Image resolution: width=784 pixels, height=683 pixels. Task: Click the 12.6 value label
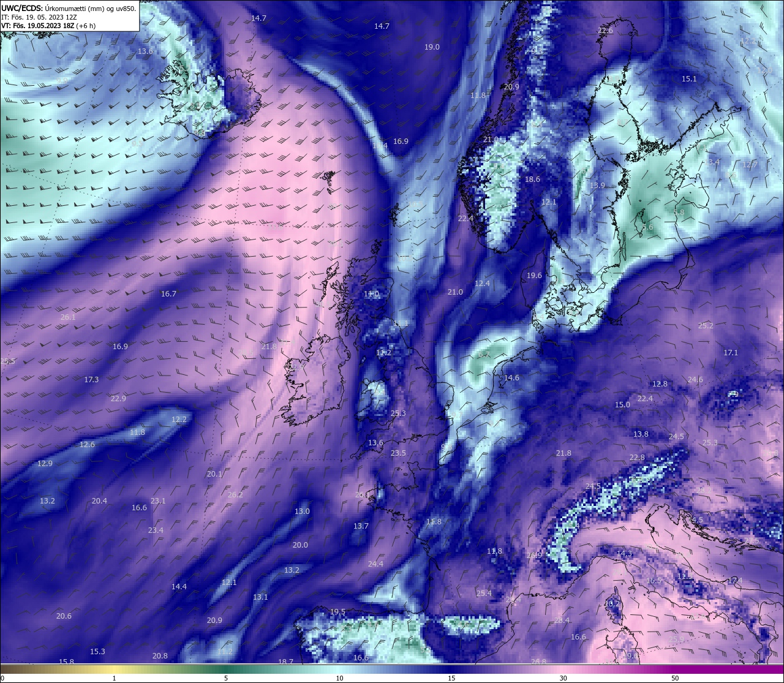tap(87, 445)
